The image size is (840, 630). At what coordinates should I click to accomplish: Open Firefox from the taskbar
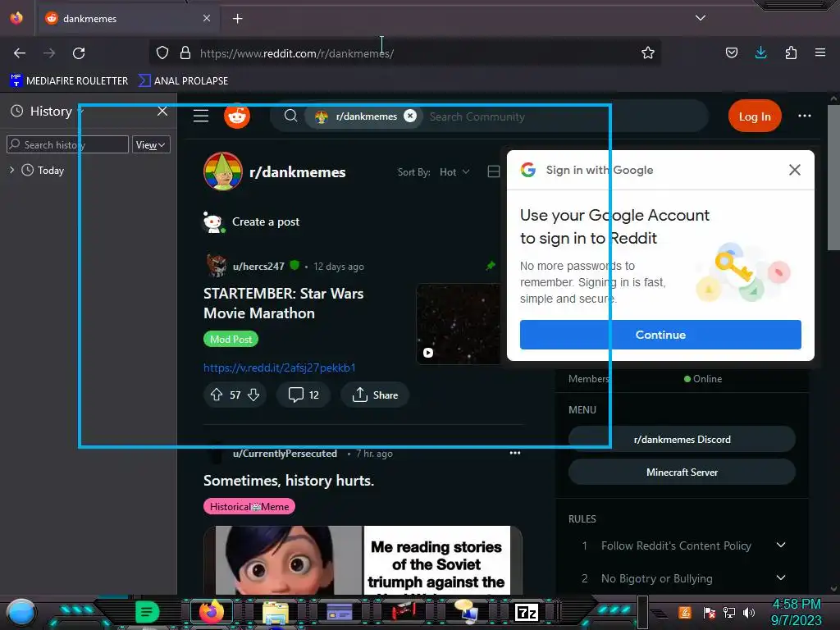[x=211, y=612]
